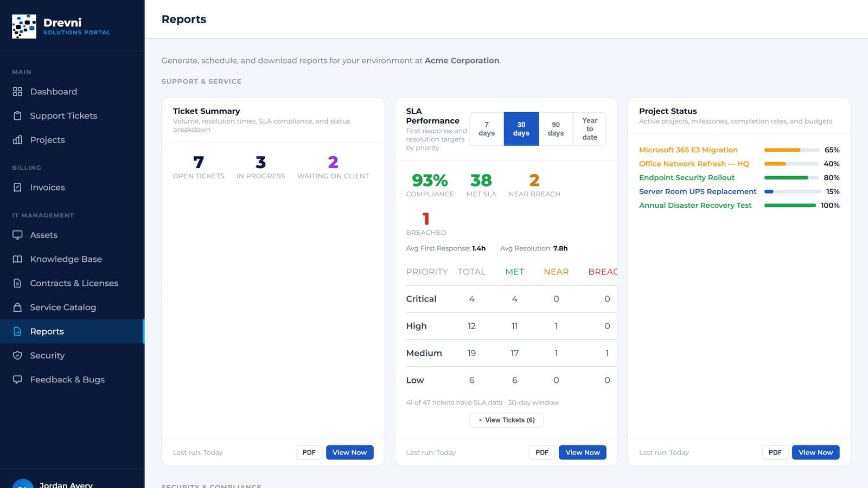868x488 pixels.
Task: Switch SLA range to 90 days
Action: coord(556,129)
